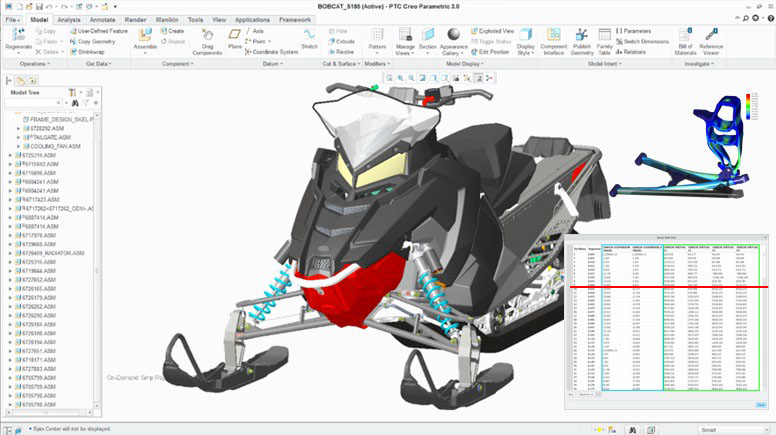Viewport: 776px width, 435px height.
Task: Click the Switch Dimensions button
Action: (642, 42)
